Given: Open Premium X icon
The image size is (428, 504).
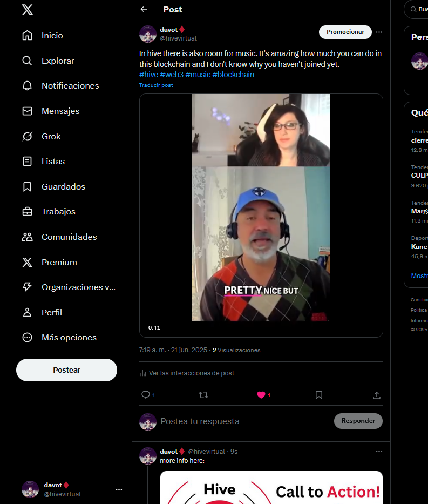Looking at the screenshot, I should [x=28, y=263].
